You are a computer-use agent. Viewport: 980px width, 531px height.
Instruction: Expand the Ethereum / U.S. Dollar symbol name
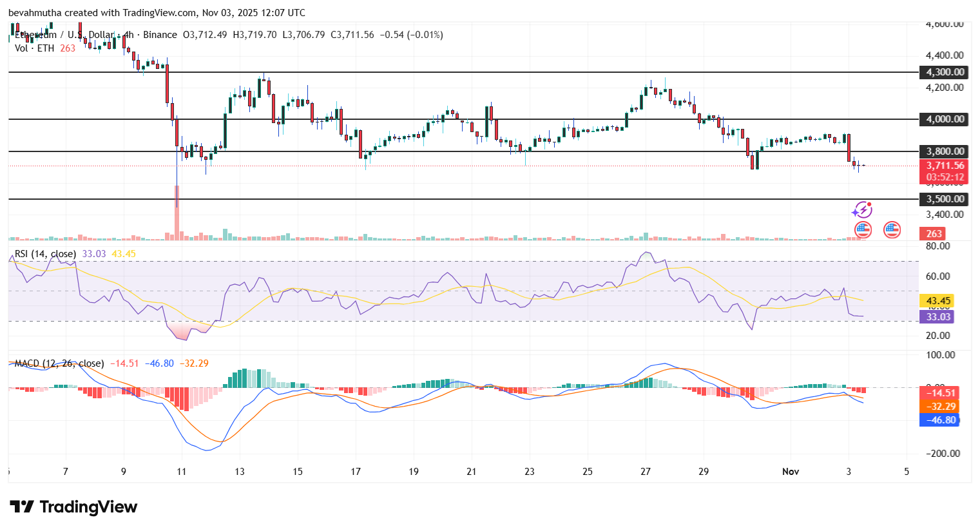coord(64,35)
